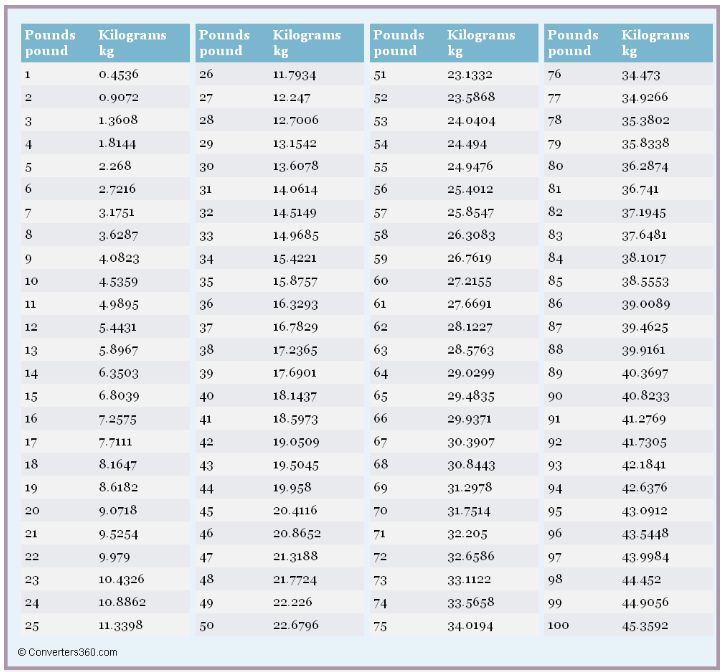
Task: Click the 40.8233 kg value
Action: pos(645,396)
